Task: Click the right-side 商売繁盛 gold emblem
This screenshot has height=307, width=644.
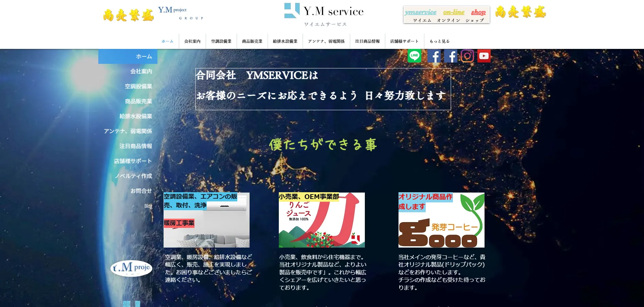Action: [x=520, y=12]
